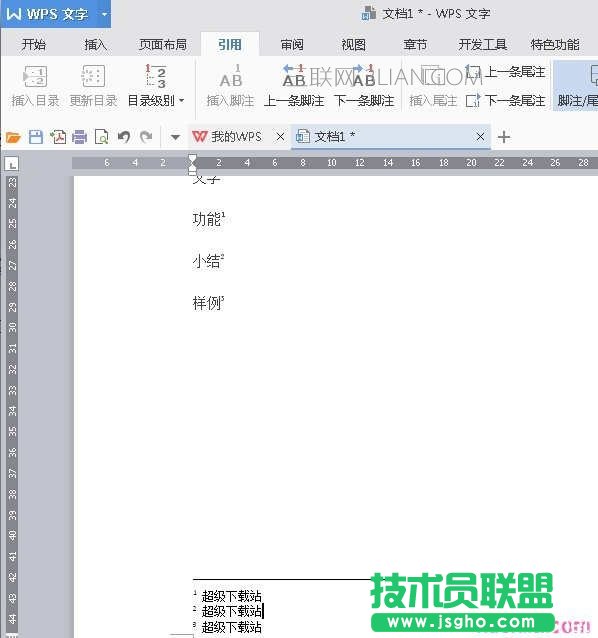
Task: Click the Export to PDF icon
Action: click(58, 137)
